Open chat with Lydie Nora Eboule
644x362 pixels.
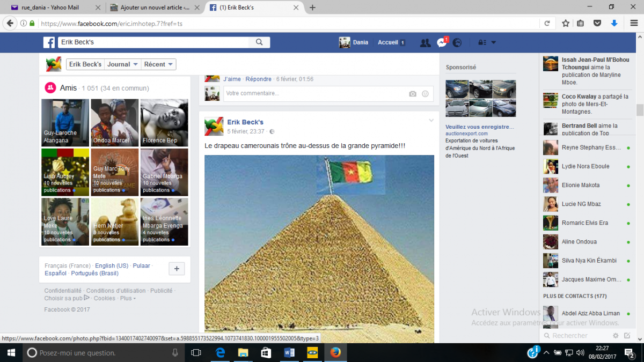[588, 166]
